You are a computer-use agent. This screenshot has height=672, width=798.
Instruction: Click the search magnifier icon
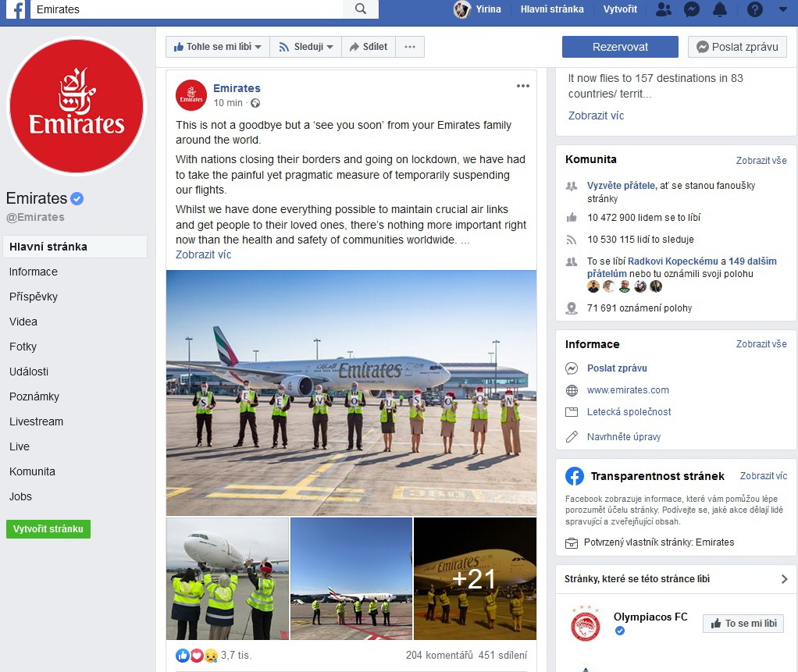click(360, 9)
